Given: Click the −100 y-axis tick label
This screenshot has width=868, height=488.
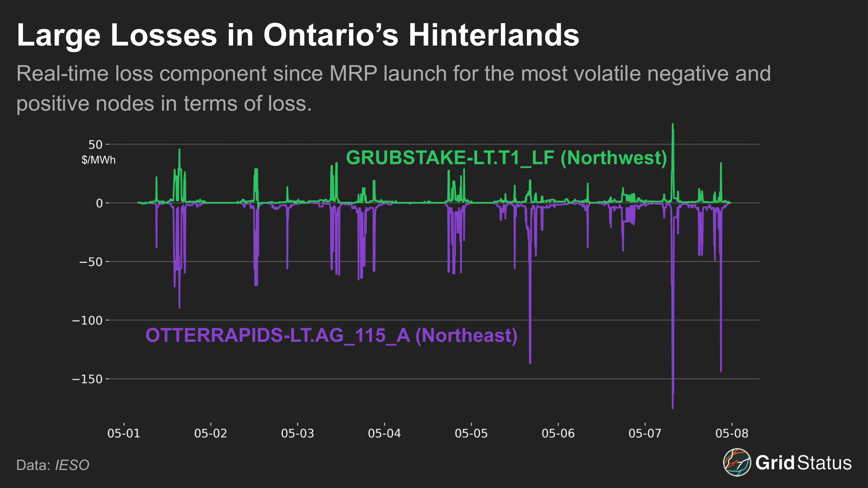Looking at the screenshot, I should click(87, 321).
